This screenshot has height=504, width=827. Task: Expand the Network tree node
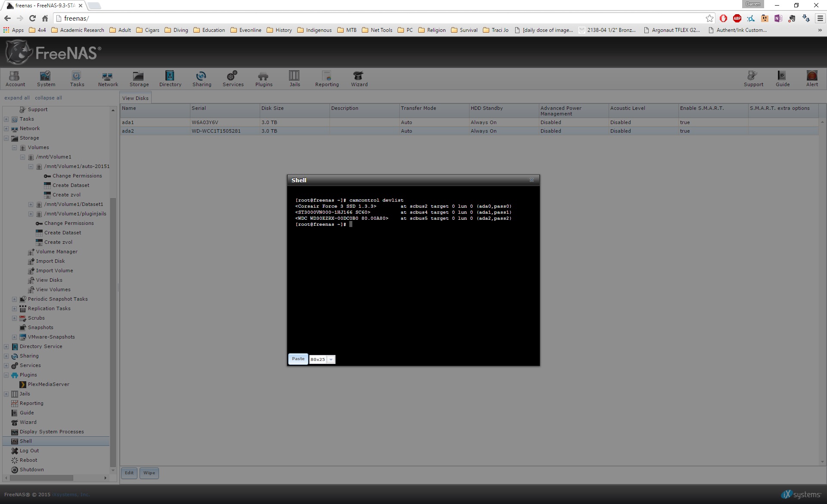point(6,129)
